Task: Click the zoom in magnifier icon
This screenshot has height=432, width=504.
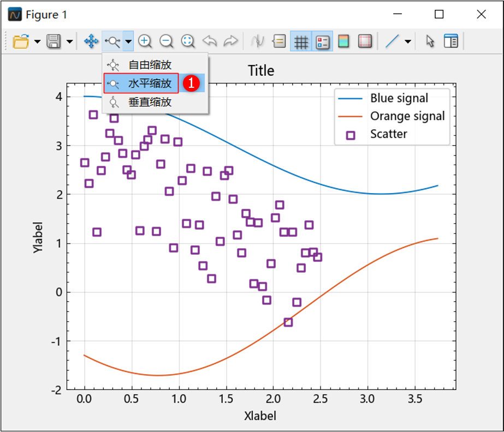Action: 145,41
